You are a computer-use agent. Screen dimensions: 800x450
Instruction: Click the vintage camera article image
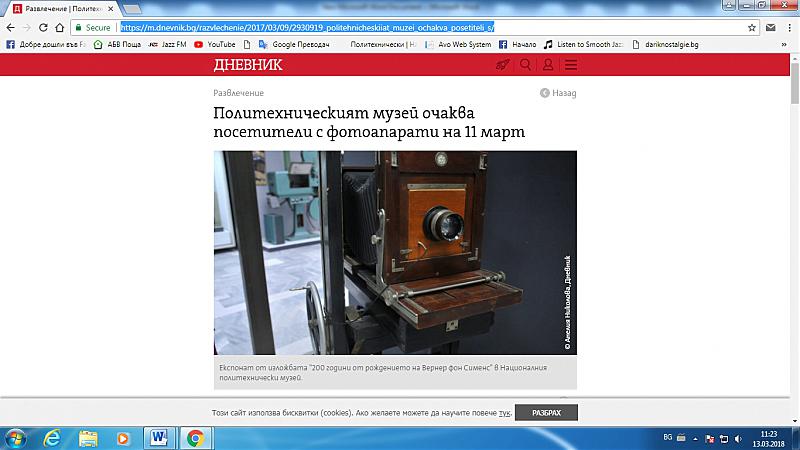coord(395,253)
